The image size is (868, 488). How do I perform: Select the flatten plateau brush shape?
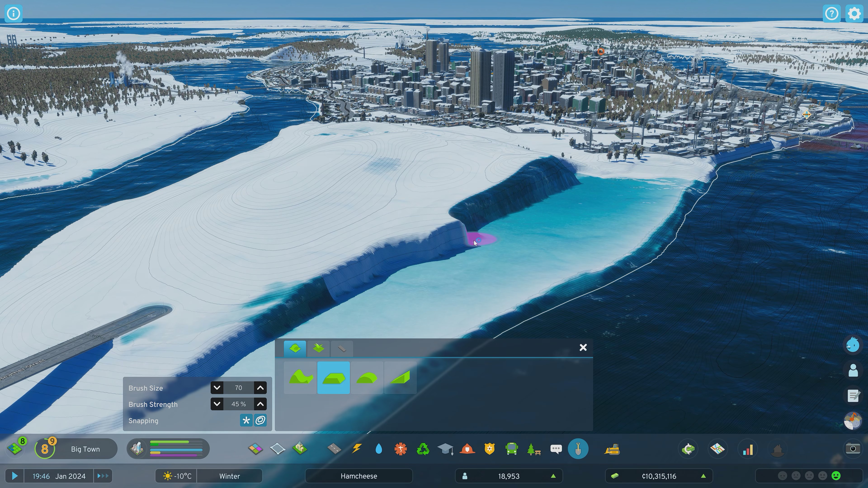(334, 378)
